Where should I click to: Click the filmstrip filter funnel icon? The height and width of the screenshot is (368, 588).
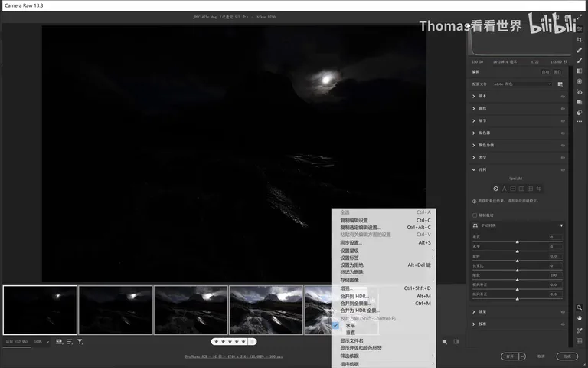(80, 342)
